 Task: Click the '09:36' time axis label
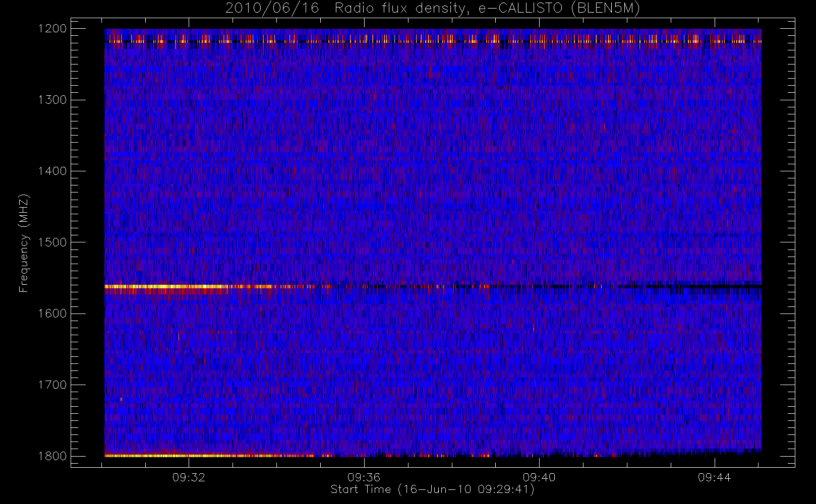(364, 478)
